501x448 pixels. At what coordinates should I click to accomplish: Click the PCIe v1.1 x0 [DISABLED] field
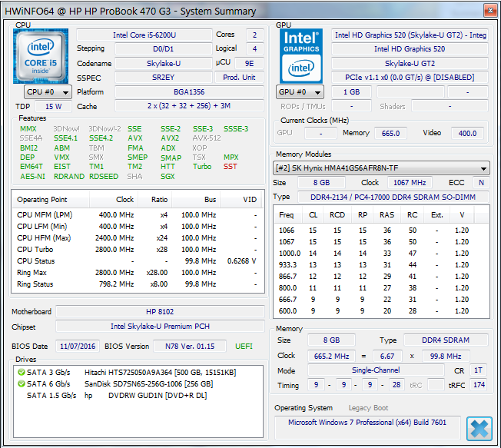pos(410,78)
